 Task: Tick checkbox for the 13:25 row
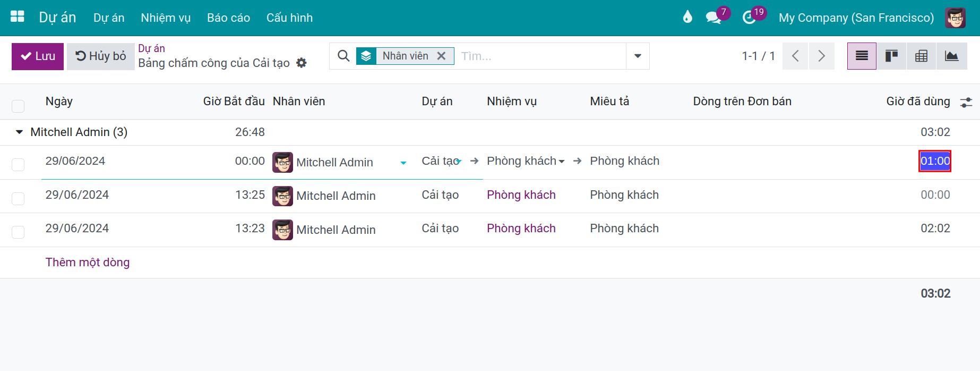18,198
